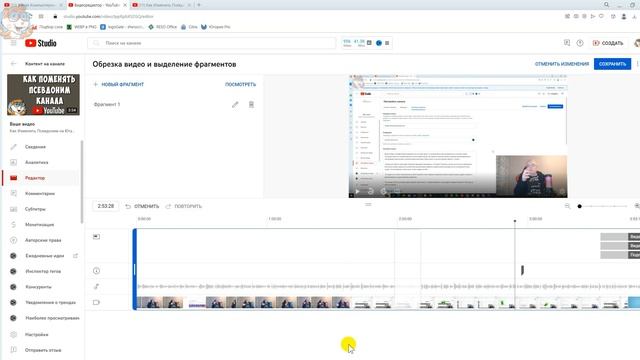Switch to the third browser tab
Screen dimensions: 640x360
162,5
